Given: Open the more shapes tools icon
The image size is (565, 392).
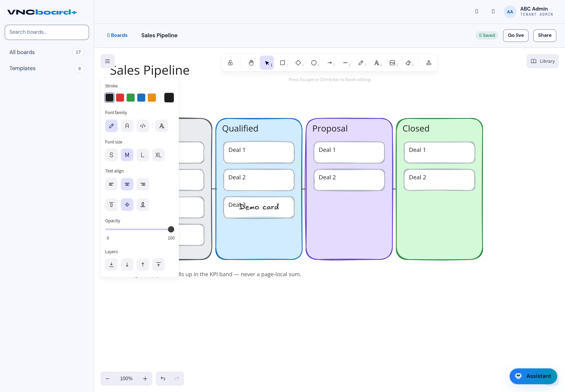Looking at the screenshot, I should (x=429, y=63).
